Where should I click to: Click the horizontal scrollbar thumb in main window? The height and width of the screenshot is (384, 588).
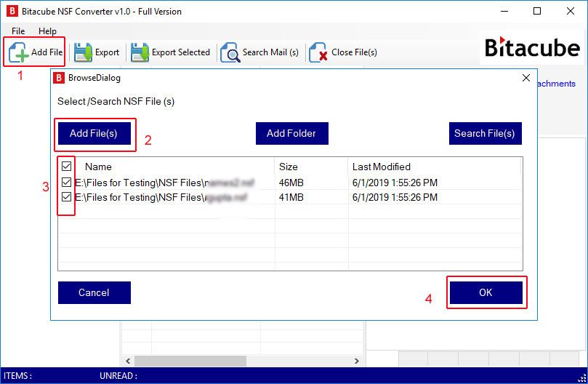(190, 361)
